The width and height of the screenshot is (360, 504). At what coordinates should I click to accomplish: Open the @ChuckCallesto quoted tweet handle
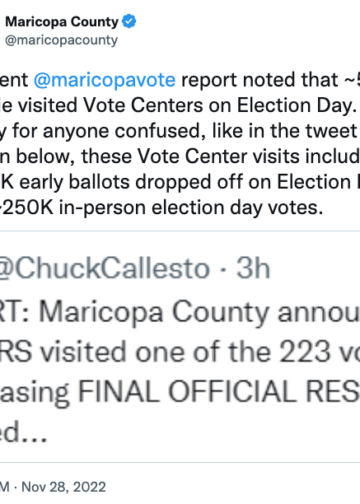pos(105,268)
